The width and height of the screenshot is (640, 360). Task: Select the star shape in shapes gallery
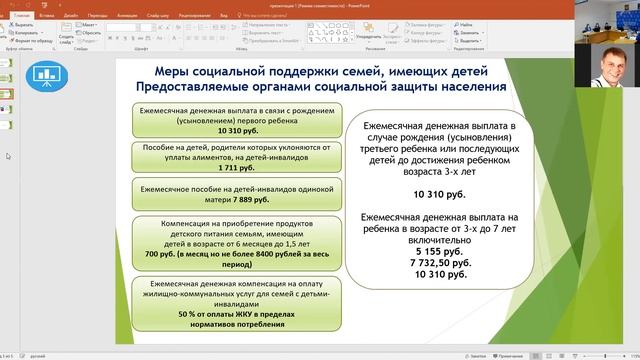[345, 39]
